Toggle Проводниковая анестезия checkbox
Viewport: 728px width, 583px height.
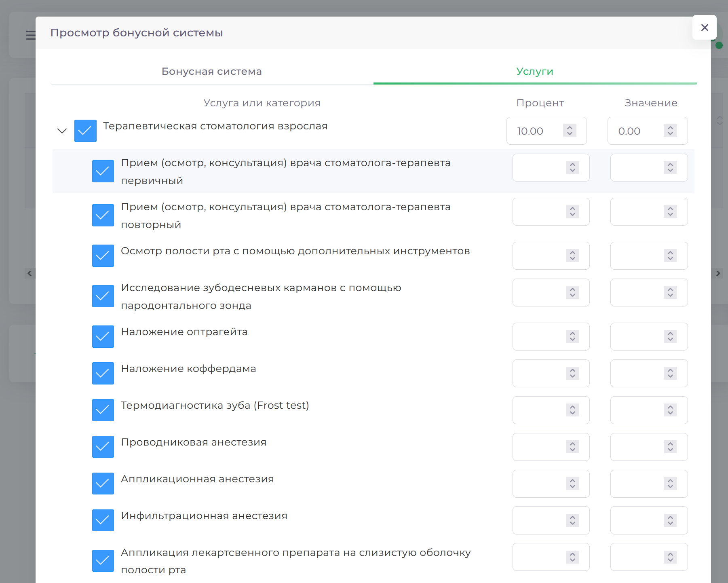click(x=103, y=447)
